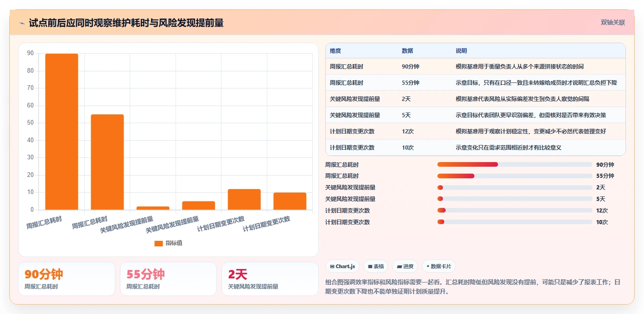Click the Chart.js chip

[342, 266]
